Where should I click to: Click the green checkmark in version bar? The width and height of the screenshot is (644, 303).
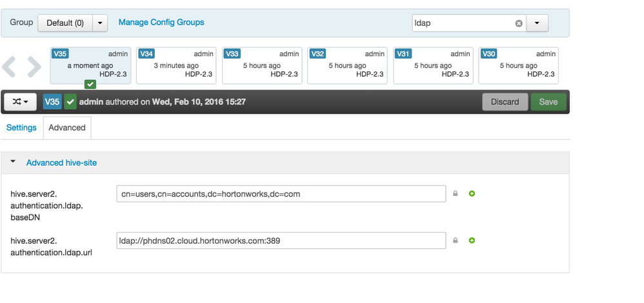pos(70,102)
